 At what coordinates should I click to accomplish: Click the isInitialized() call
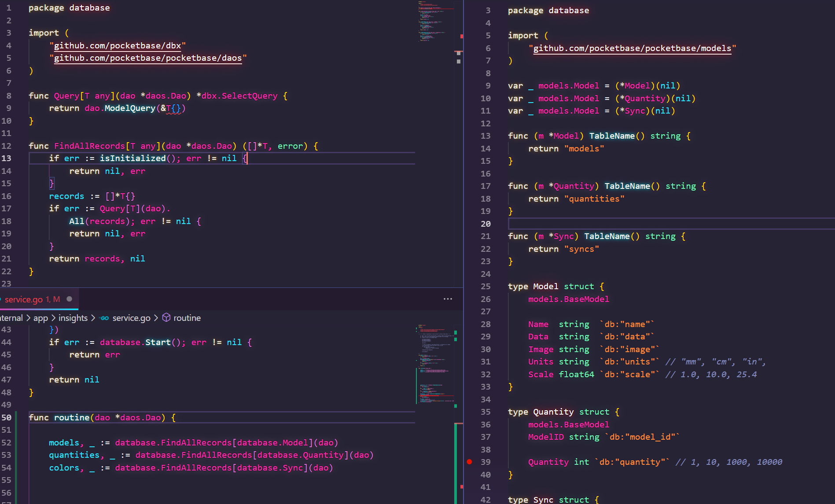coord(137,158)
